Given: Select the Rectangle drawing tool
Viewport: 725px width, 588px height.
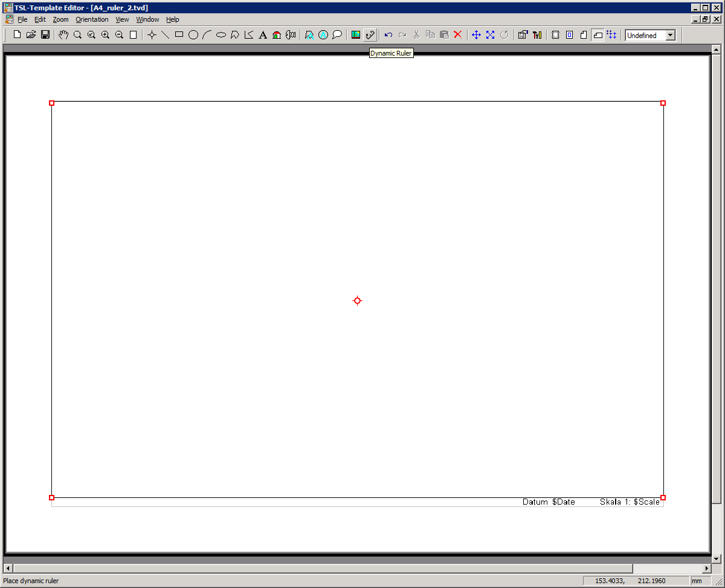Looking at the screenshot, I should pyautogui.click(x=179, y=35).
